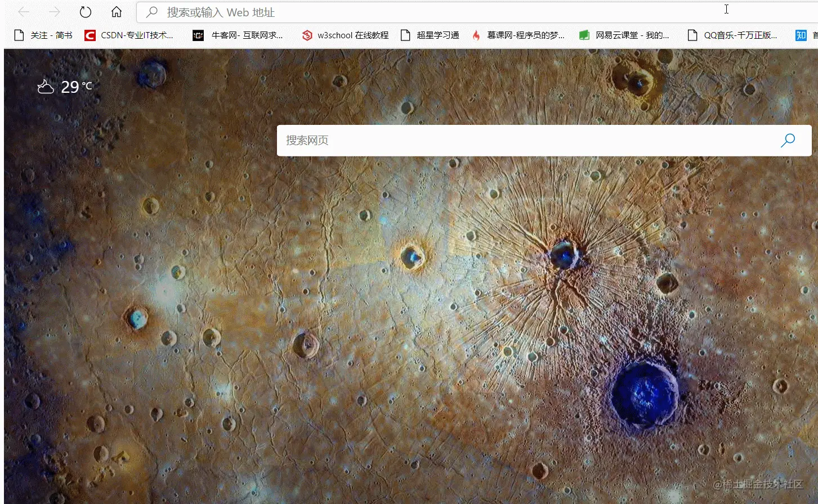This screenshot has width=818, height=504.
Task: Click the browser Back arrow
Action: click(24, 12)
